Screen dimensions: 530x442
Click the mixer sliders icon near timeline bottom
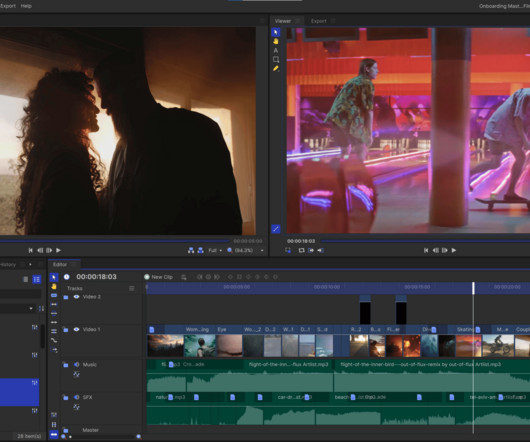pyautogui.click(x=54, y=415)
